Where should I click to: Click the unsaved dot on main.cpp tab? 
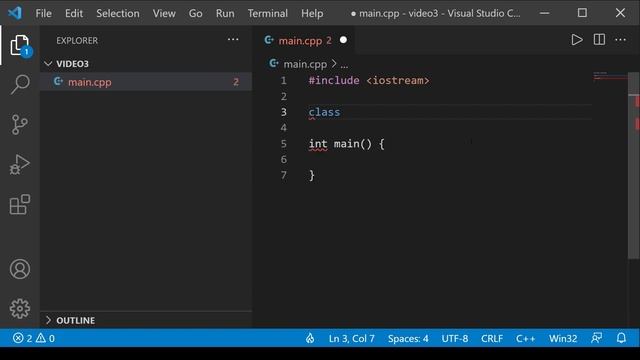point(343,40)
